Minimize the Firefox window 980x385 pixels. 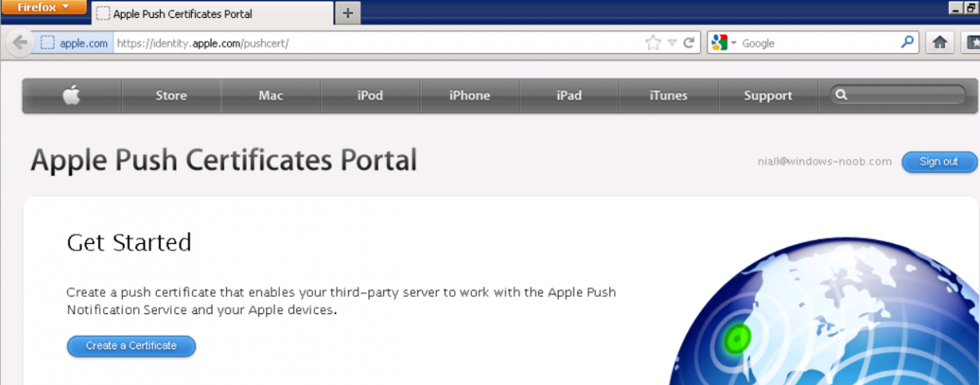click(955, 7)
